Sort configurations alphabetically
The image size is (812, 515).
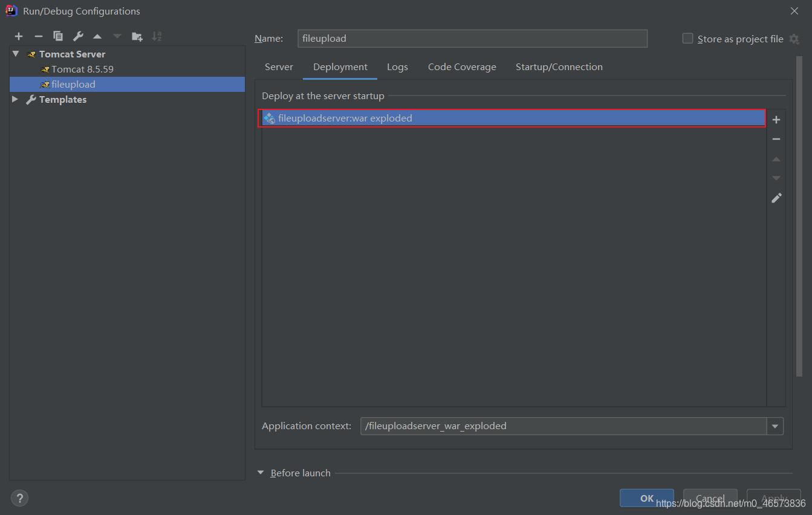click(157, 36)
